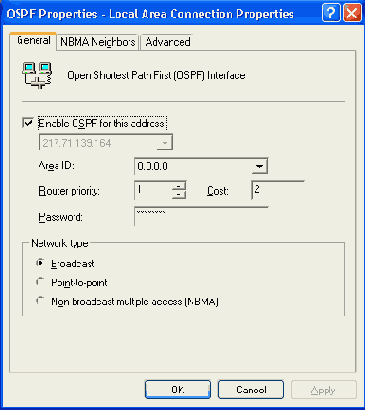Open the Advanced tab
Viewport: 365px width, 410px height.
point(168,42)
